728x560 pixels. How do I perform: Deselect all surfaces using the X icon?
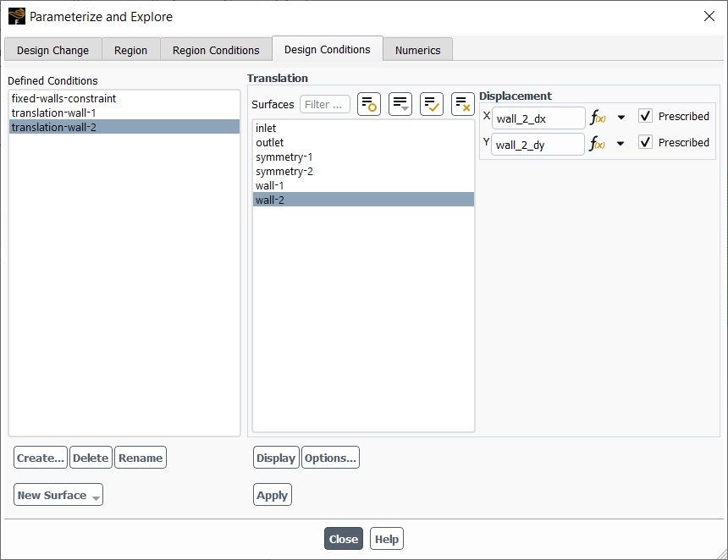pyautogui.click(x=462, y=103)
